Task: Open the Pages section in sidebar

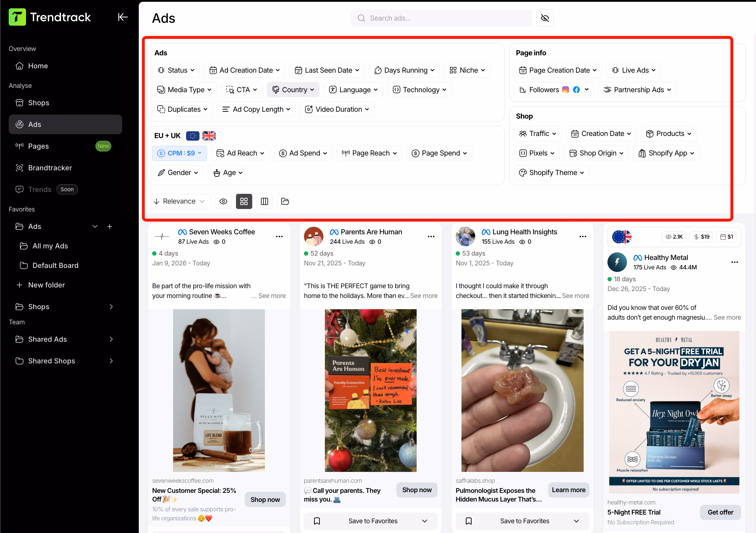Action: pos(38,146)
